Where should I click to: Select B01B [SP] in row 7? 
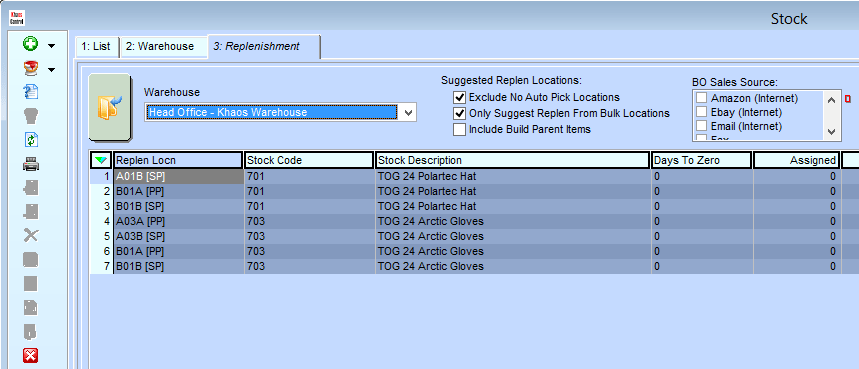coord(178,266)
